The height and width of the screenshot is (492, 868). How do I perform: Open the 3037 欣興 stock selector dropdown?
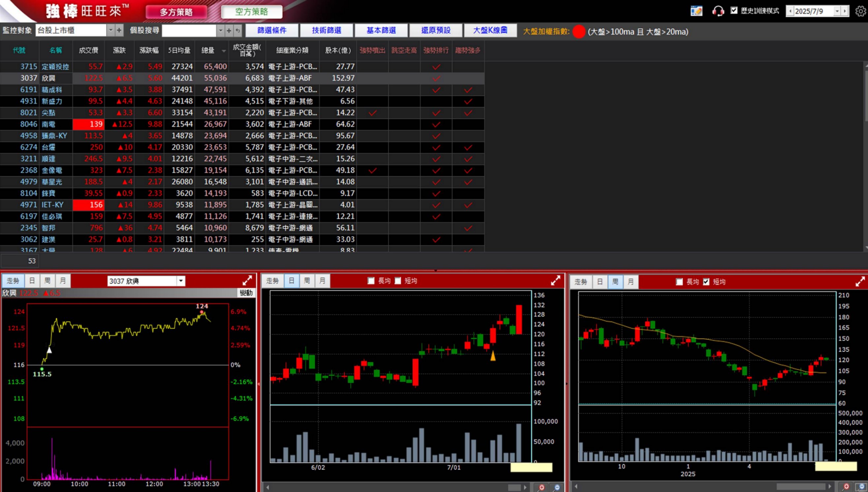click(x=181, y=281)
